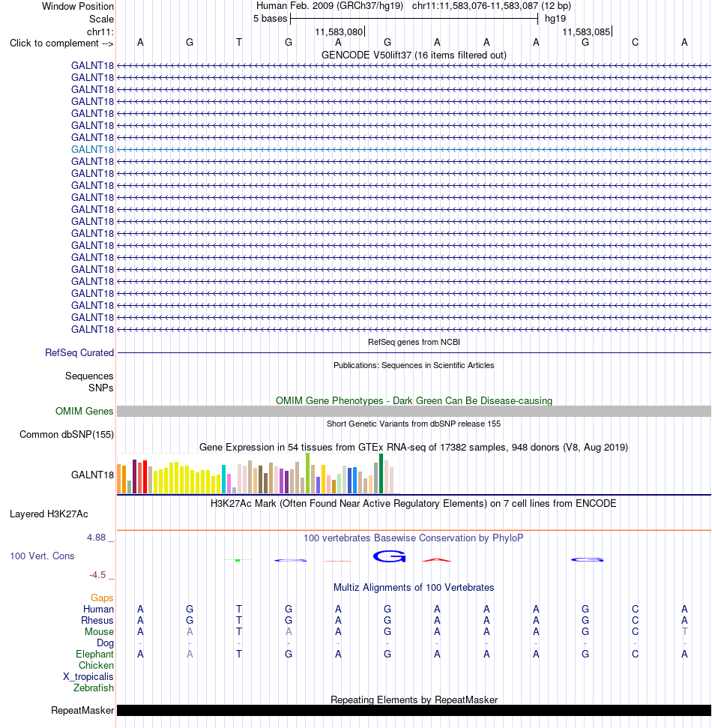This screenshot has width=712, height=728.
Task: Click the cyan bar in GTEx chart
Action: [x=224, y=479]
